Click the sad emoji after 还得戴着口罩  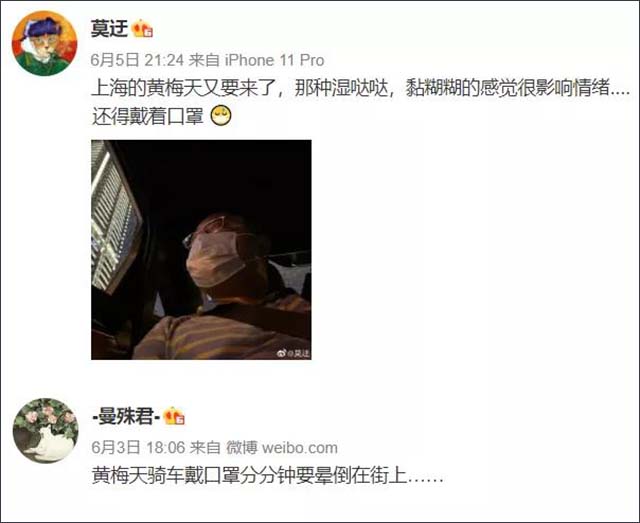(221, 116)
